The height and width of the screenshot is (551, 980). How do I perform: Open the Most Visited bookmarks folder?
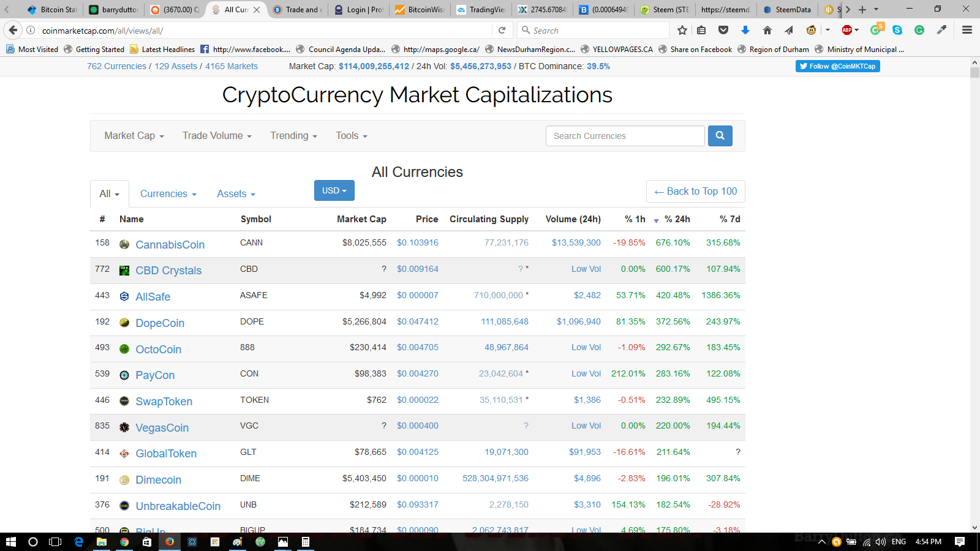32,49
